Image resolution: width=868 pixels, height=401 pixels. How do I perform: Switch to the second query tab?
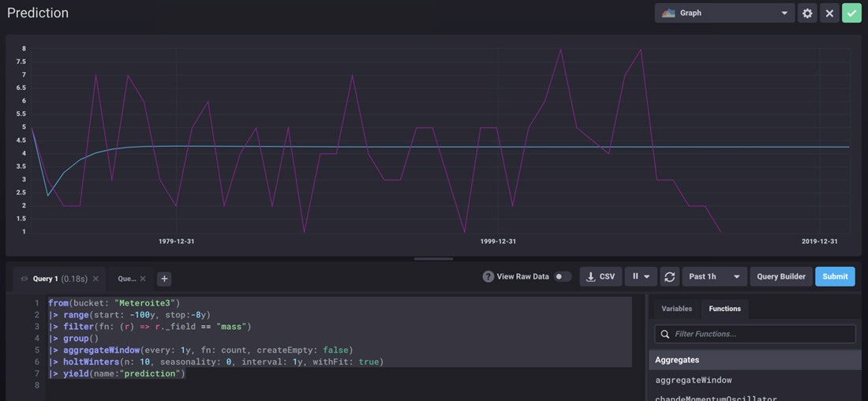coord(126,279)
